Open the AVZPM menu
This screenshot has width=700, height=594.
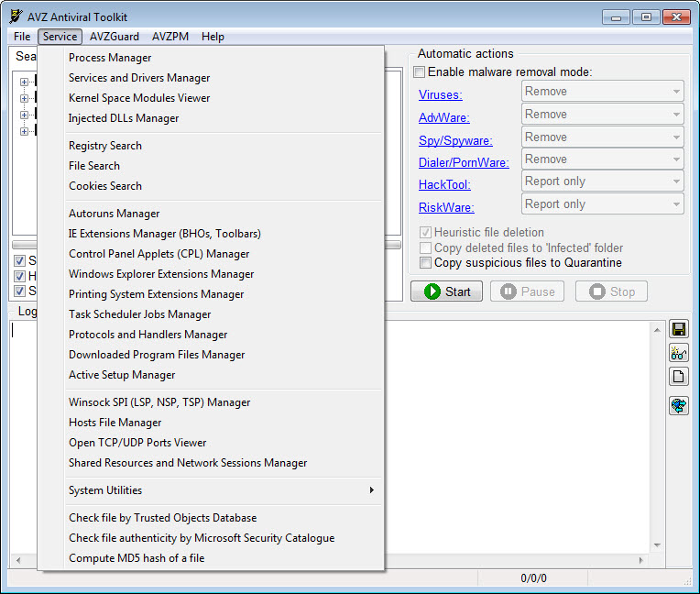click(170, 37)
